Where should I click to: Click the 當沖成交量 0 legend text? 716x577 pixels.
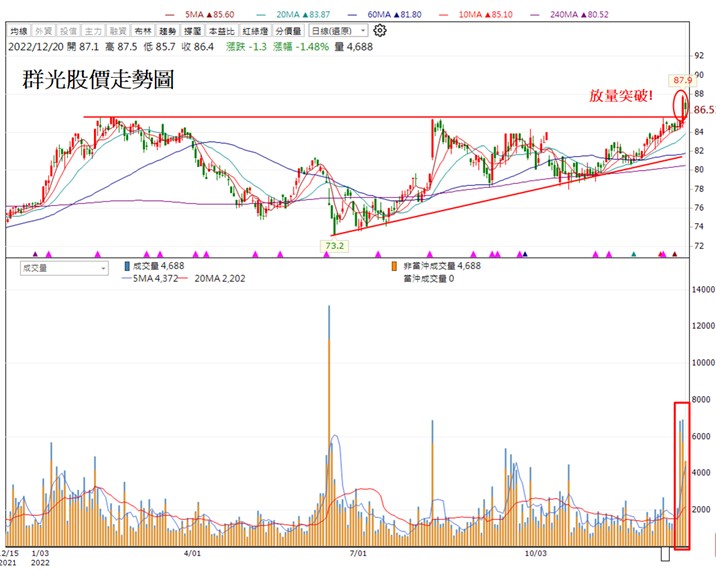tap(428, 278)
